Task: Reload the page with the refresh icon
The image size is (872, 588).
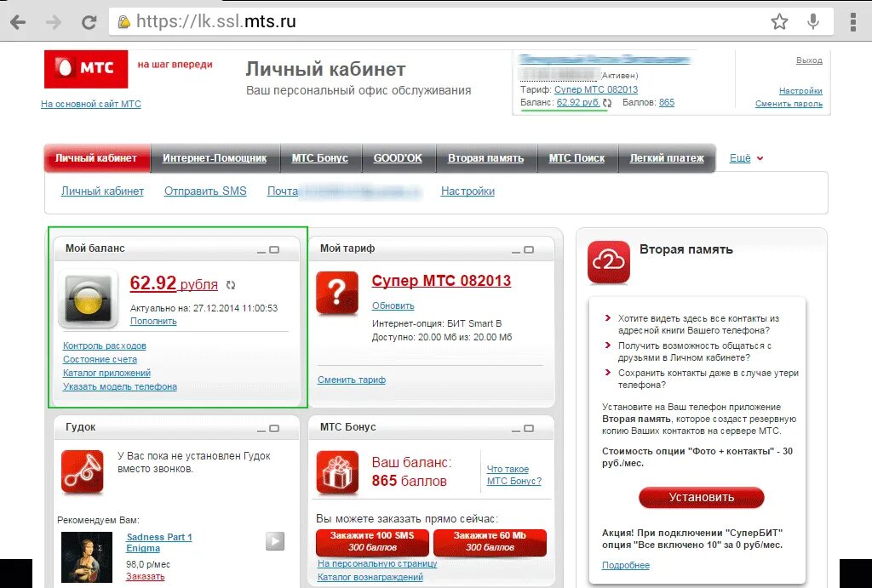Action: pos(89,22)
